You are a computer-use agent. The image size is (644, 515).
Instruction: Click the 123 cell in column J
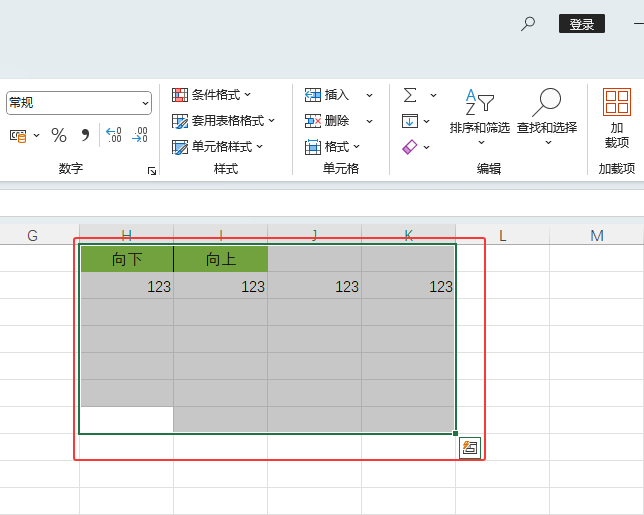tap(315, 285)
